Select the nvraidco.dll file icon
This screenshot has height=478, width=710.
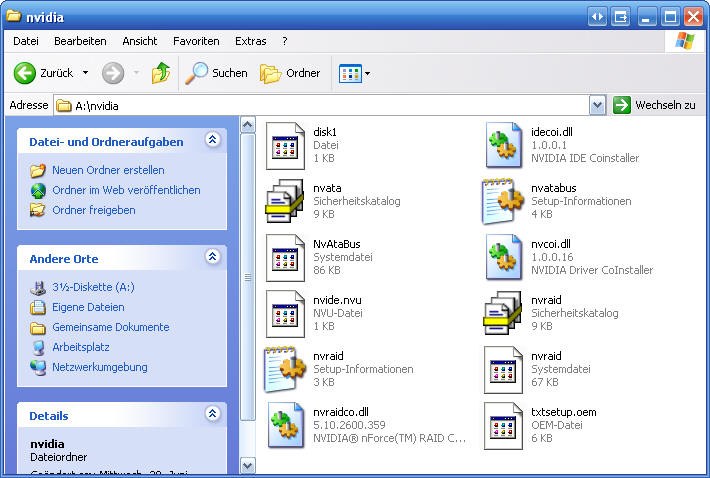pyautogui.click(x=285, y=425)
